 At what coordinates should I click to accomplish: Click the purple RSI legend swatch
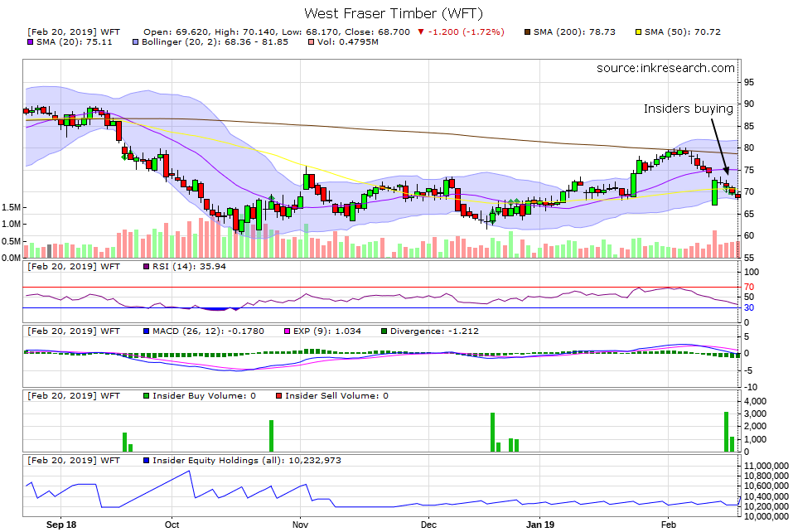pyautogui.click(x=147, y=267)
